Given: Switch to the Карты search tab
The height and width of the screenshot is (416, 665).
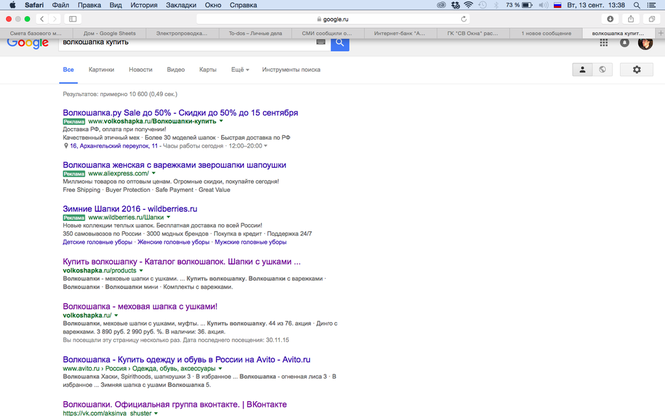Looking at the screenshot, I should coord(208,70).
